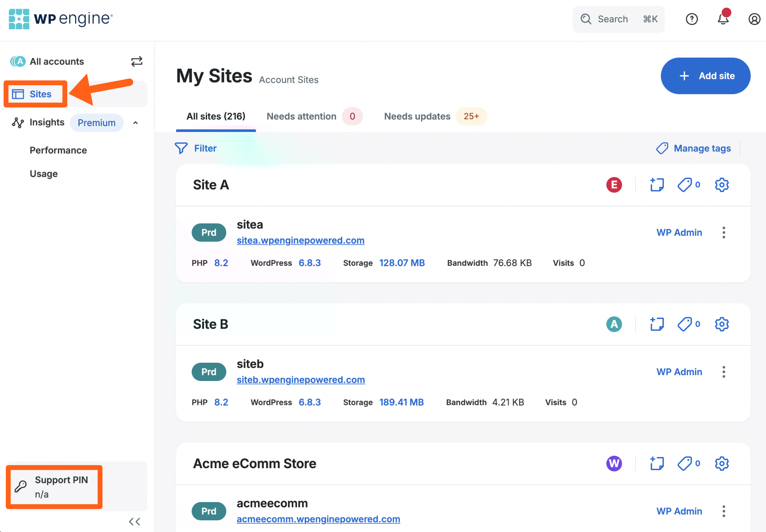Select Performance under Insights
Screen dimensions: 766x532
(58, 150)
